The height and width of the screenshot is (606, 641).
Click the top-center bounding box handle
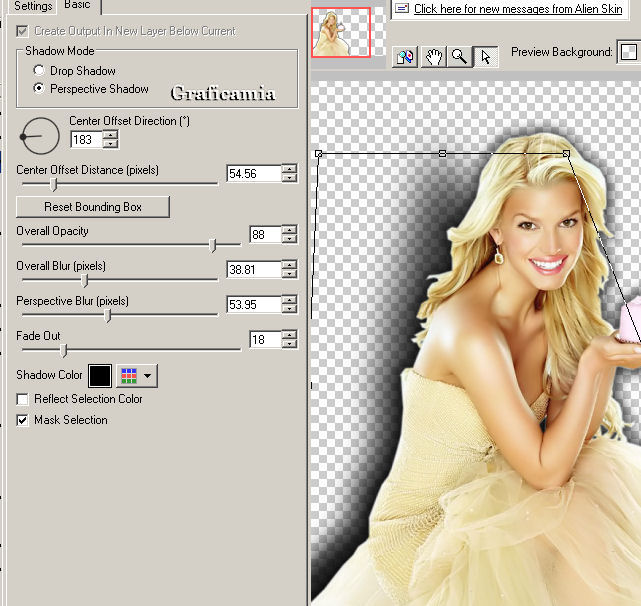point(442,154)
